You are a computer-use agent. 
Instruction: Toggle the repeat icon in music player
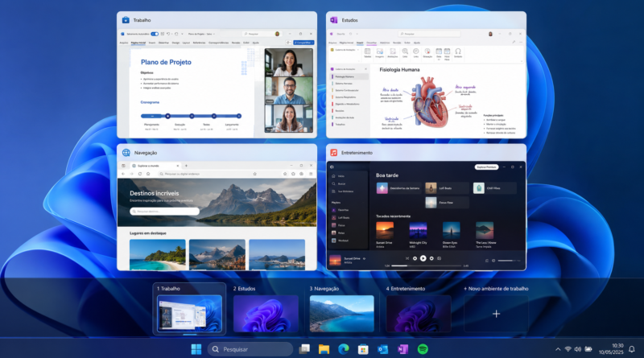[439, 258]
